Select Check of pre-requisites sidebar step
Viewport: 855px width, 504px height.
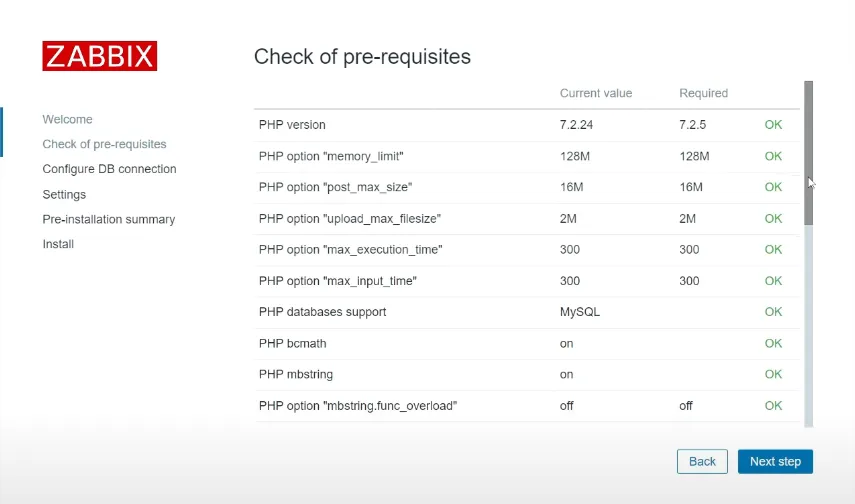click(104, 144)
